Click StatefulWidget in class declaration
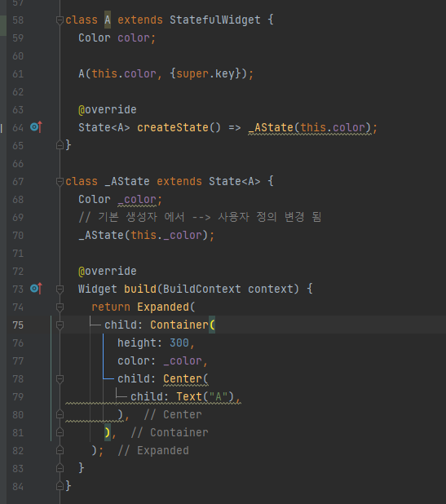The image size is (446, 504). click(215, 20)
